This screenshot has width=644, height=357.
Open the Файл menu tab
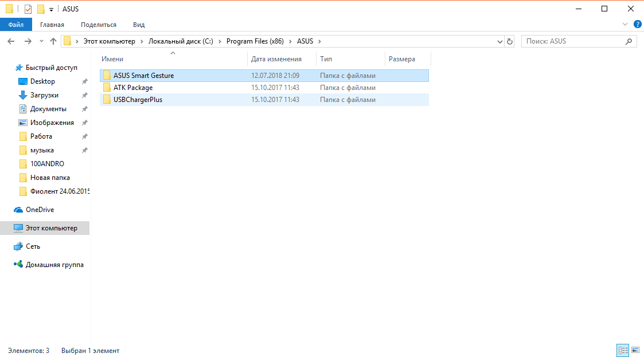click(16, 25)
